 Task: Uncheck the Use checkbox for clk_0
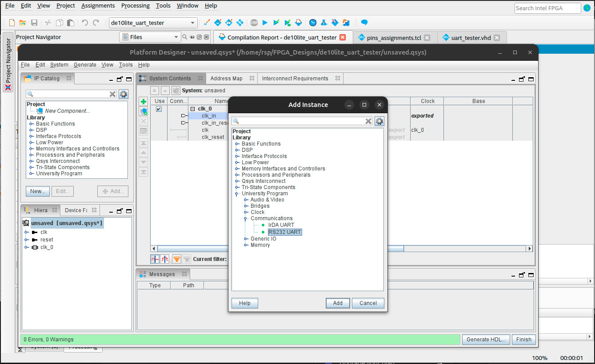pyautogui.click(x=159, y=109)
